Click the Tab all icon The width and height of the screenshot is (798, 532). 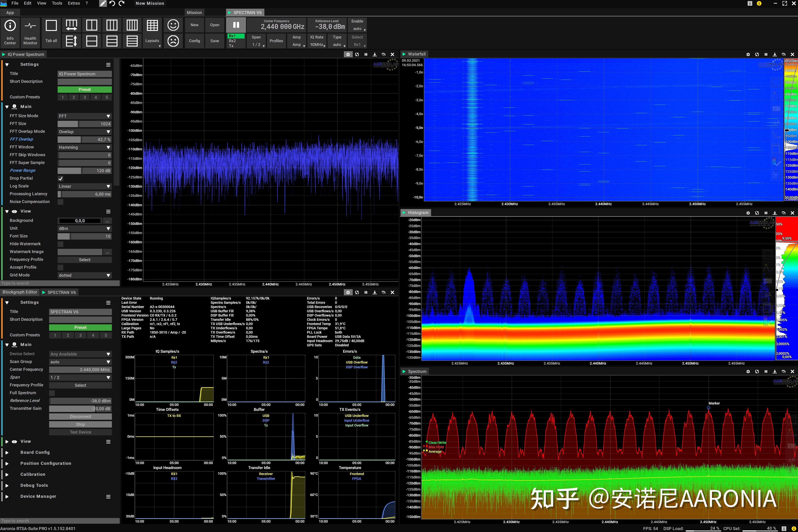(x=51, y=33)
